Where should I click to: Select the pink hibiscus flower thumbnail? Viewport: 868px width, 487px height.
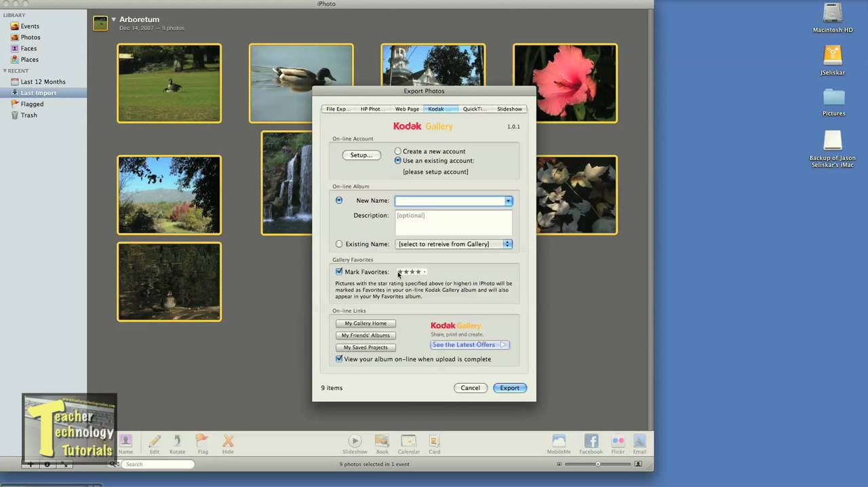pos(565,83)
